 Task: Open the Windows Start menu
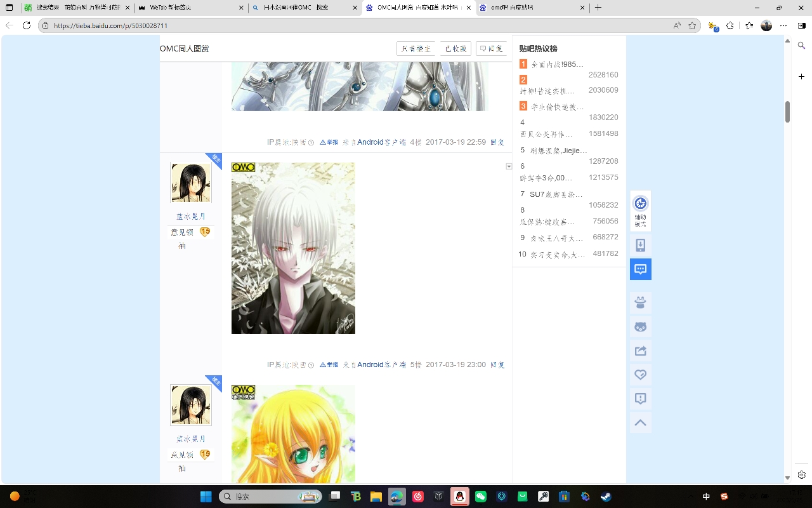tap(206, 496)
